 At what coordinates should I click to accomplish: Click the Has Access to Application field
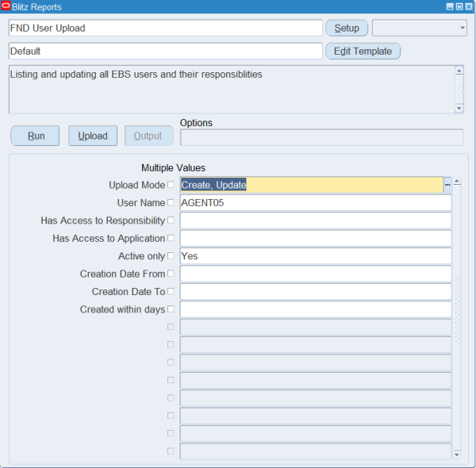pos(316,238)
